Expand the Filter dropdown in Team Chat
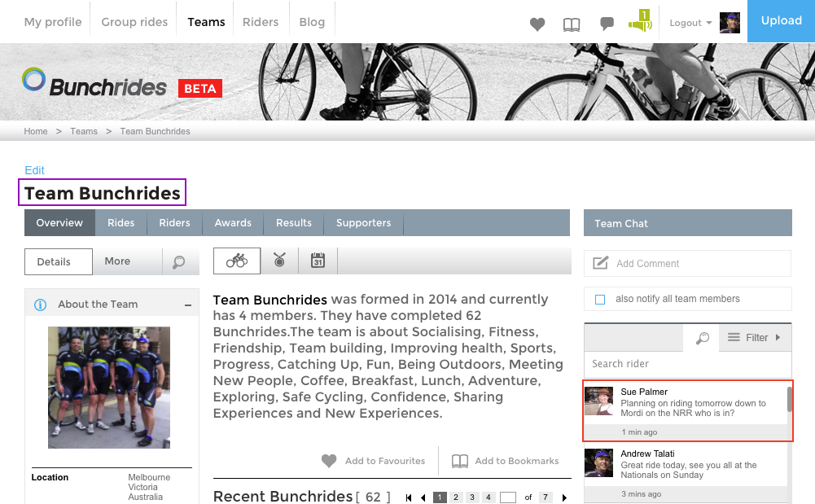Viewport: 815px width, 504px height. [x=755, y=338]
